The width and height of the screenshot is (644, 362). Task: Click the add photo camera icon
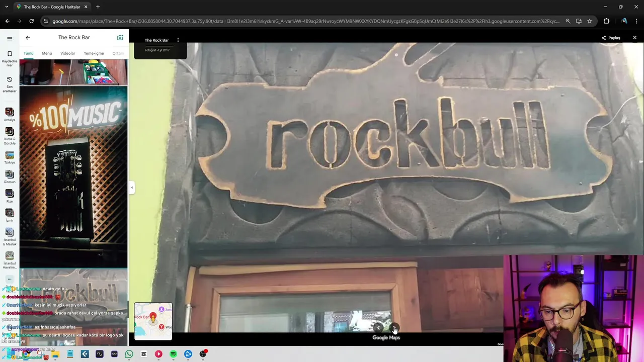tap(120, 38)
